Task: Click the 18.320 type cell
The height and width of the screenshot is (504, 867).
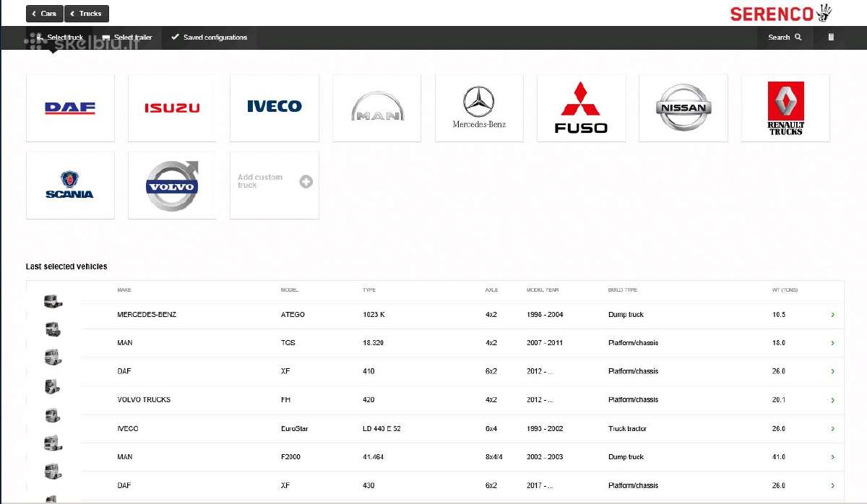Action: click(x=373, y=343)
